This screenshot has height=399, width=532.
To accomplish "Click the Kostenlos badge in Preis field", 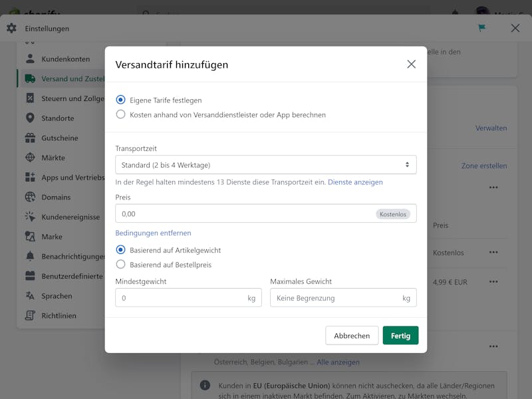I will 393,214.
